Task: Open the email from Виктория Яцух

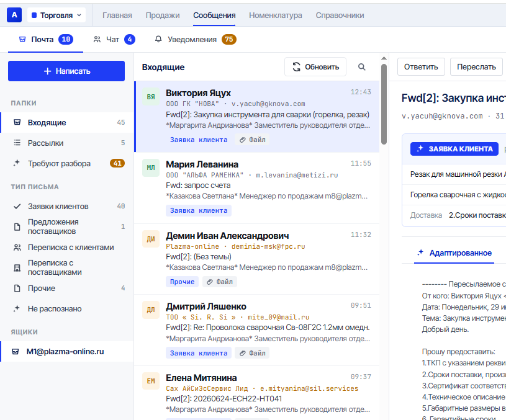Action: coord(257,117)
